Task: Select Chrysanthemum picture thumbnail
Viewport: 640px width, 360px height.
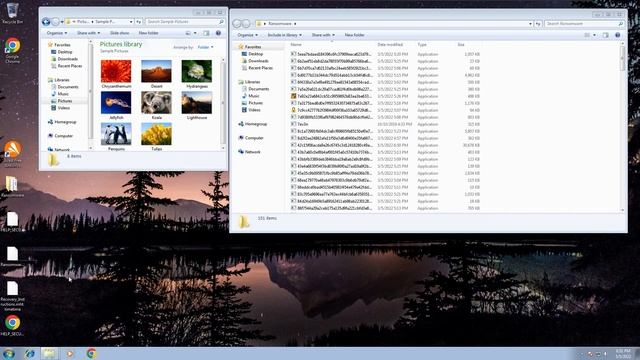Action: coord(116,74)
